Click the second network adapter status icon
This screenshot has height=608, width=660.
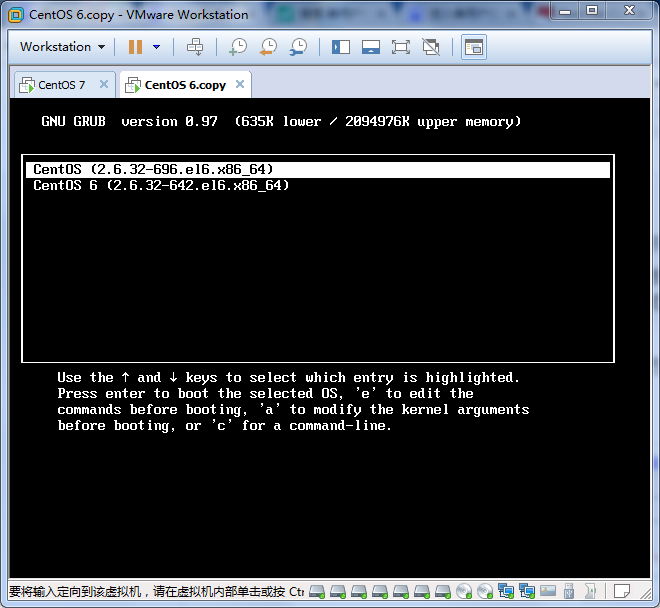click(527, 592)
